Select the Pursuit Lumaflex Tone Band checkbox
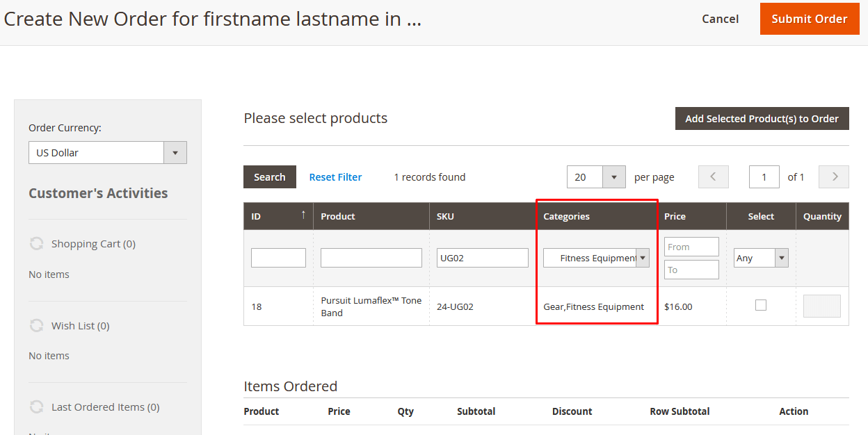The height and width of the screenshot is (435, 868). tap(761, 305)
